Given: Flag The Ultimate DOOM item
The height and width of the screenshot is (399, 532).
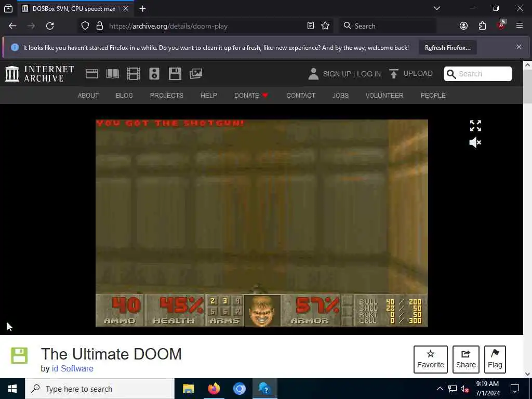Looking at the screenshot, I should (x=495, y=360).
